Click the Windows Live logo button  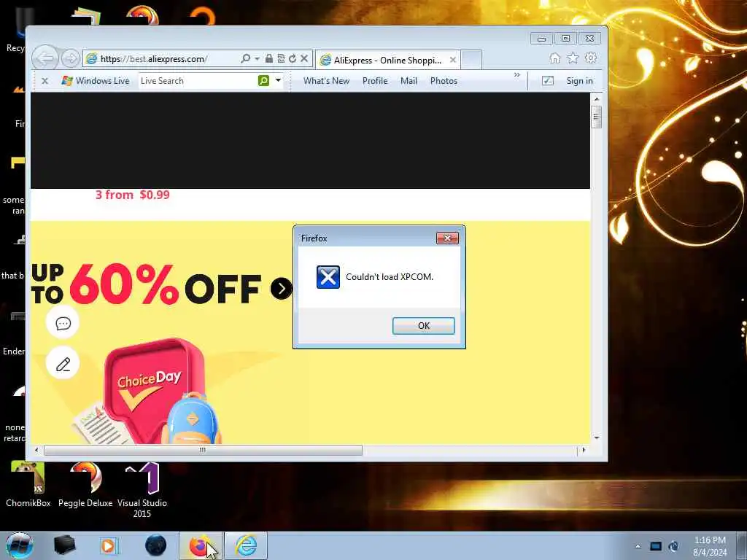coord(96,81)
